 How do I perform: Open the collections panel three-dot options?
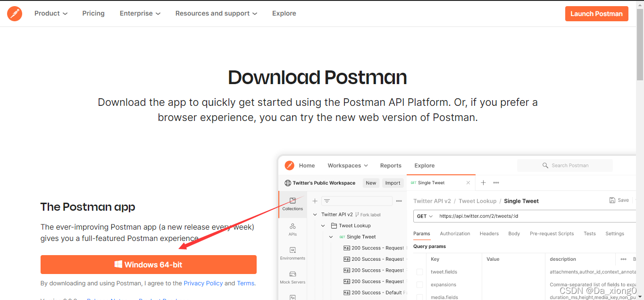click(x=399, y=201)
